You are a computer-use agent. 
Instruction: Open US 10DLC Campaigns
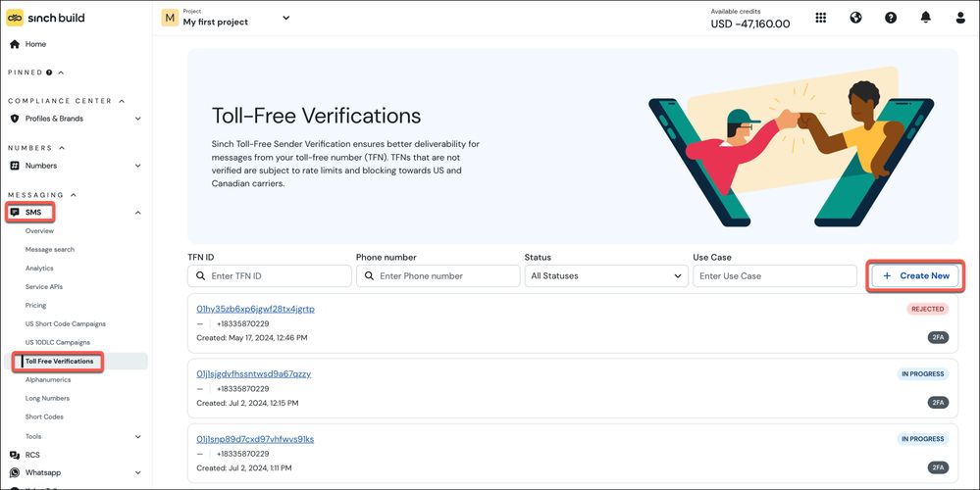click(58, 343)
